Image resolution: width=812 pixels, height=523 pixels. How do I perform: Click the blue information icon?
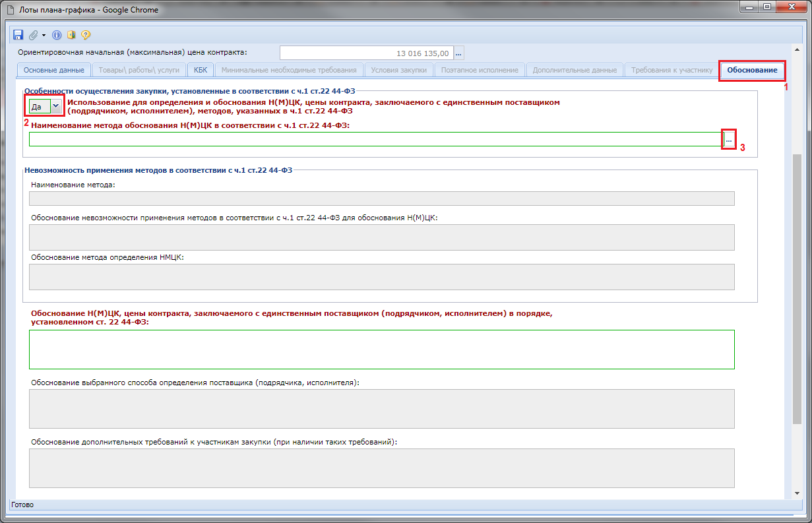pos(57,35)
